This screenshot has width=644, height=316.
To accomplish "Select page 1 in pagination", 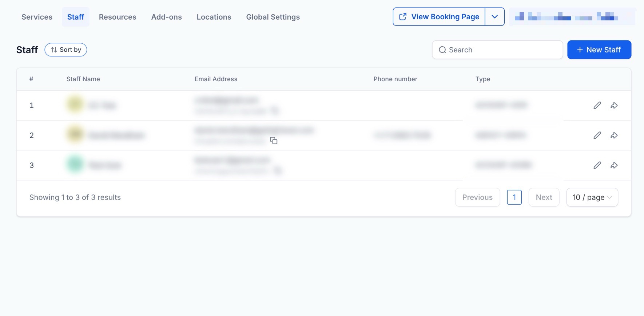I will coord(514,197).
